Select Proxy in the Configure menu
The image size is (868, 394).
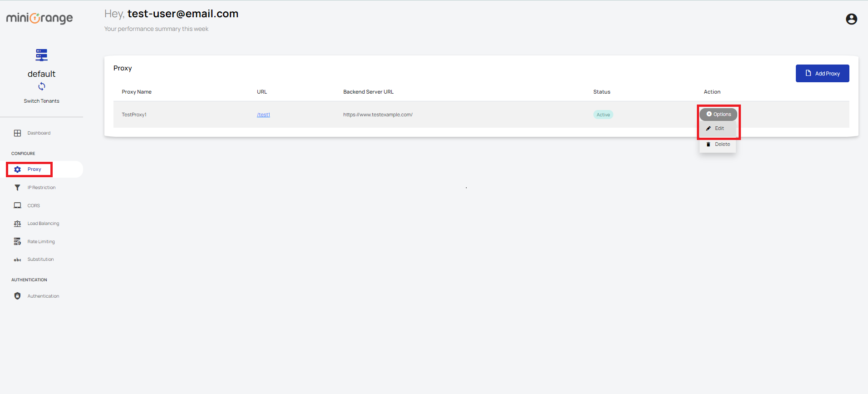tap(34, 170)
